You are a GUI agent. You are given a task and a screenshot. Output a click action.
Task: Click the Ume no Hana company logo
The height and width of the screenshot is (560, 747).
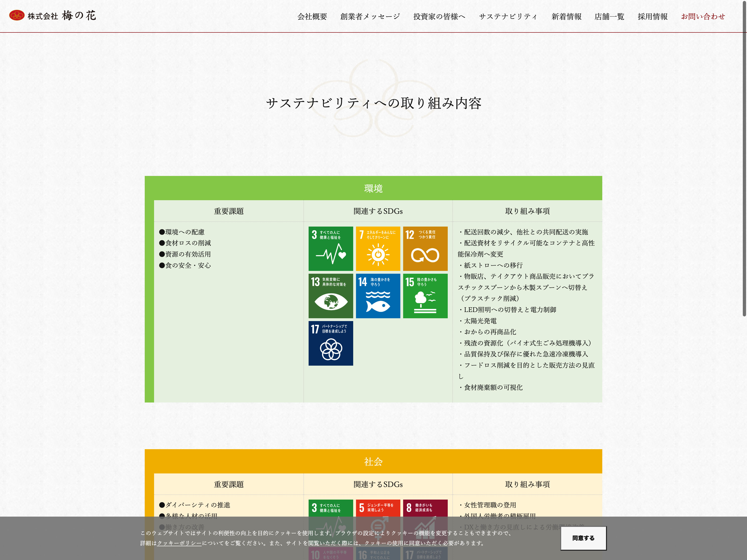53,16
